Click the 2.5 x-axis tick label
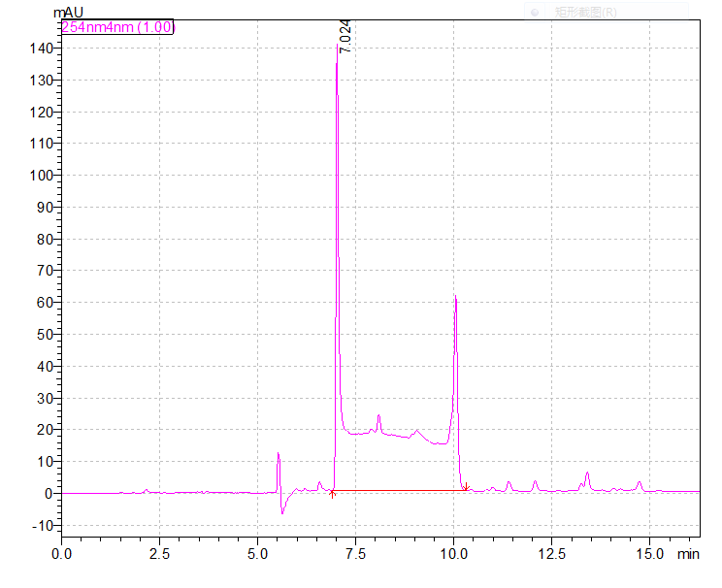Screen dimensions: 722x588 [159, 554]
